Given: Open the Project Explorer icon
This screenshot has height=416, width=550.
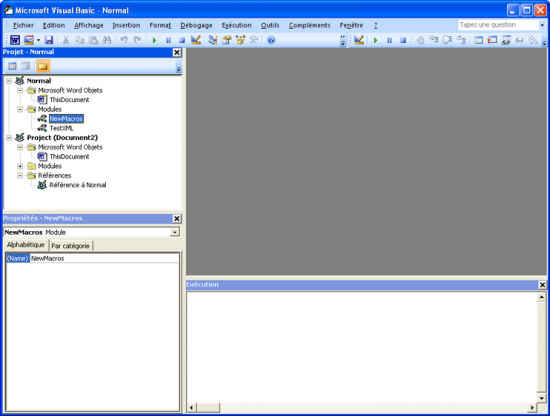Looking at the screenshot, I should (x=213, y=40).
